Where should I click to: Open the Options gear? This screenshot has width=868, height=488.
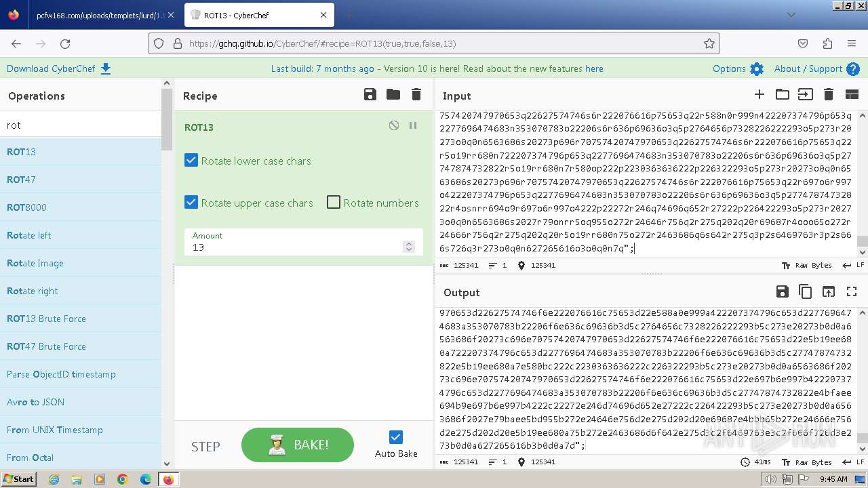point(757,69)
